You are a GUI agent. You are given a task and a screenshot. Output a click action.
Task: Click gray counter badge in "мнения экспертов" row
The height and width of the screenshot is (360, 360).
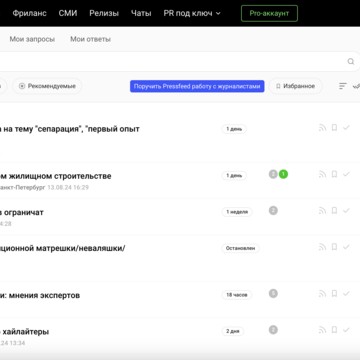click(x=273, y=294)
